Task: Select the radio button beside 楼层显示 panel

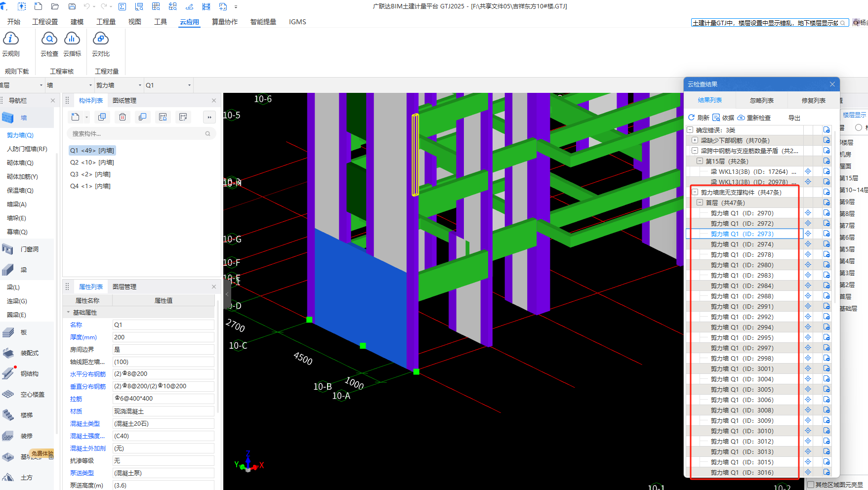Action: tap(859, 127)
